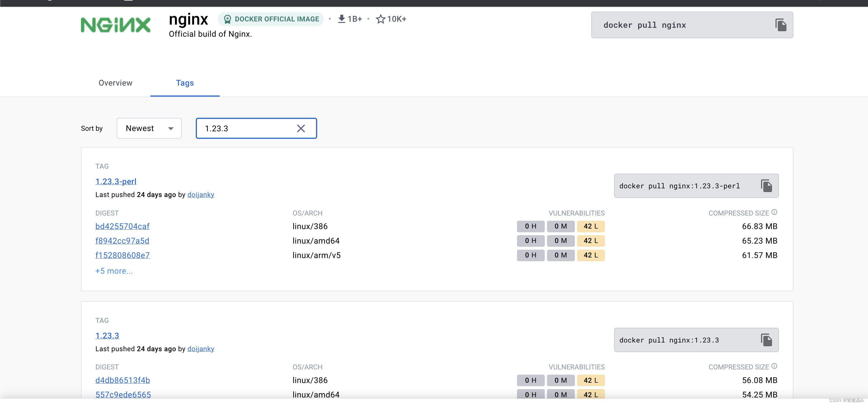Click the docker pull nginx:1.23.3 text box
Screen dimensions: 868x405
696,340
